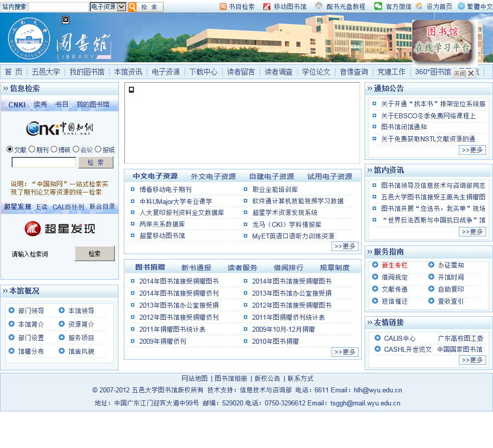The height and width of the screenshot is (448, 493).
Task: Select the 博硕 radio button
Action: pyautogui.click(x=54, y=149)
